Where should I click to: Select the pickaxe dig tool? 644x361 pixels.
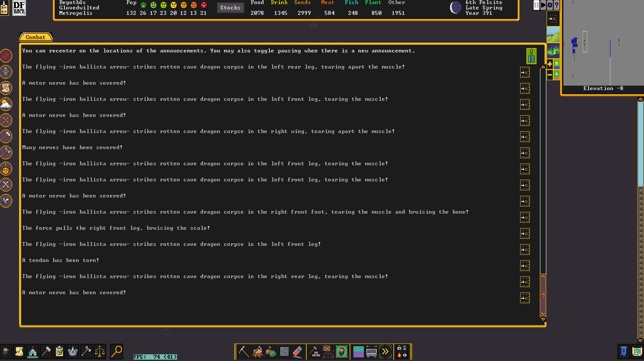(244, 352)
